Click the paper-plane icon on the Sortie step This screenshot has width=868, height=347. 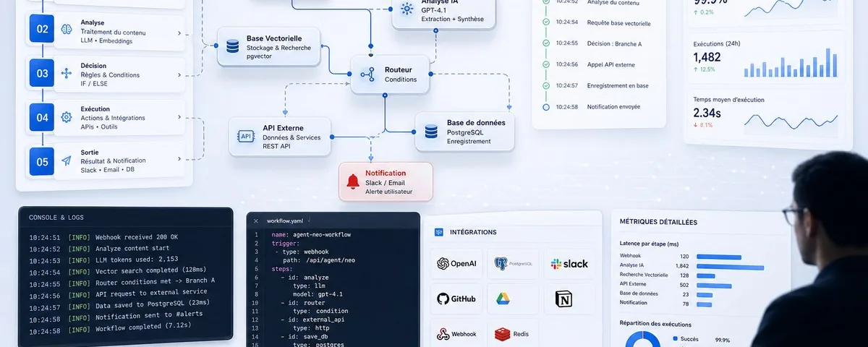[66, 160]
